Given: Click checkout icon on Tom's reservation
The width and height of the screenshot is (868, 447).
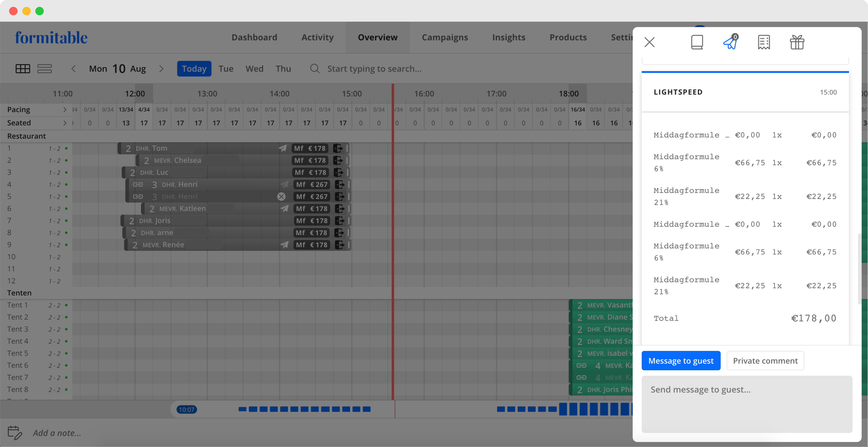Looking at the screenshot, I should [338, 148].
